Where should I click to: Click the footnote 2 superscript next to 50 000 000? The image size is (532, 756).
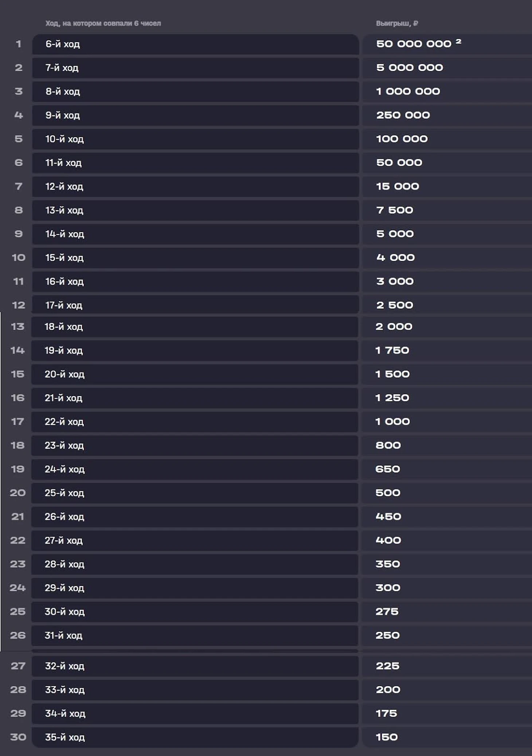click(x=458, y=42)
